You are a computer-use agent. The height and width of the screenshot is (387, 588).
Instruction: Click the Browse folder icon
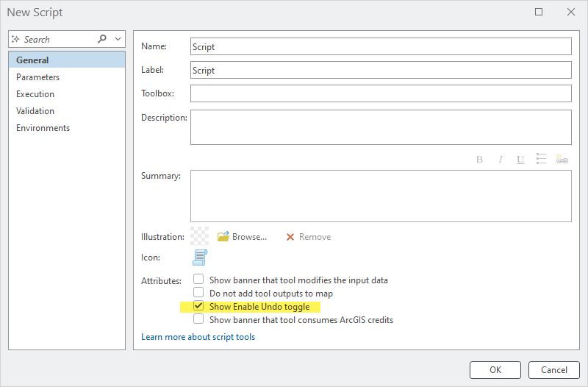tap(223, 237)
